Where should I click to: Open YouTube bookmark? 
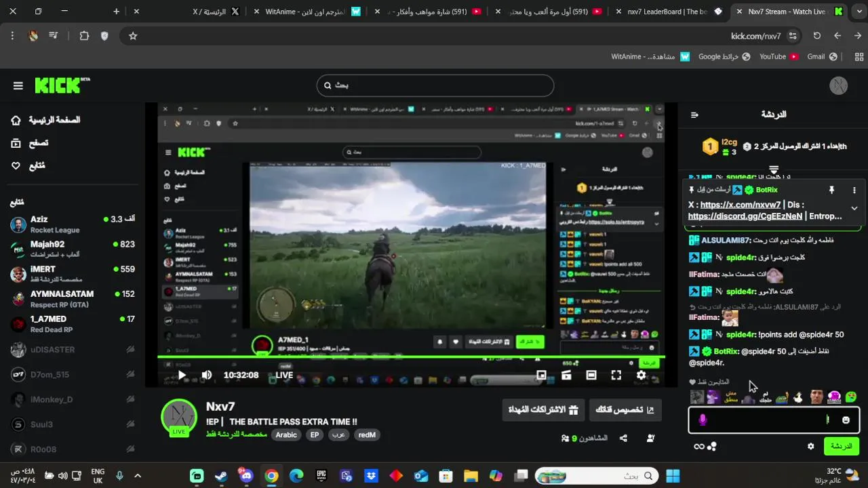click(778, 57)
